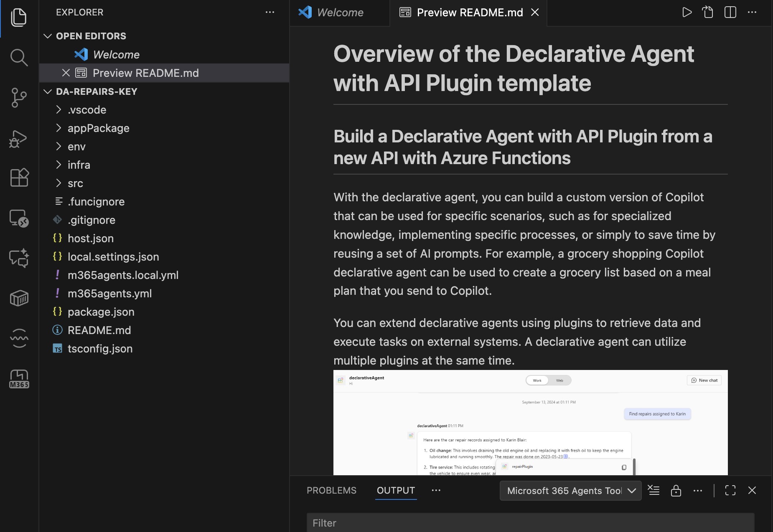Viewport: 773px width, 532px height.
Task: Collapse the Open Editors section
Action: [48, 36]
